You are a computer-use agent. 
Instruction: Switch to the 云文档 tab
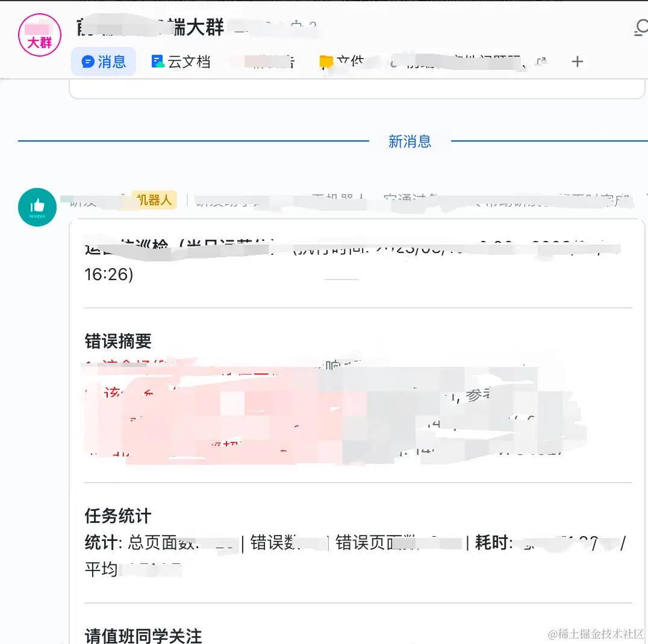[182, 60]
